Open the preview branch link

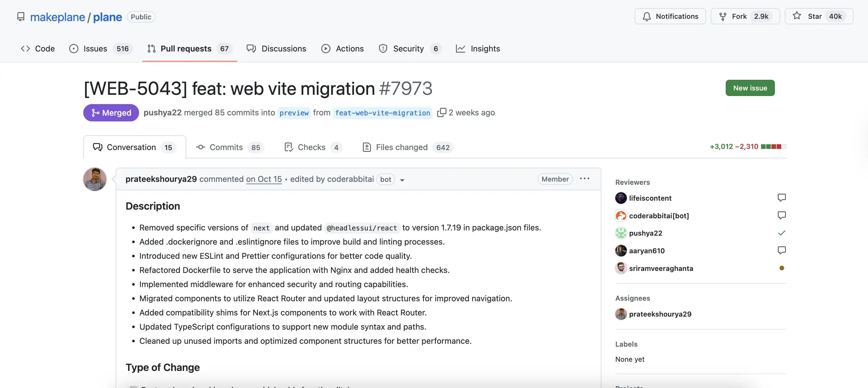point(294,113)
